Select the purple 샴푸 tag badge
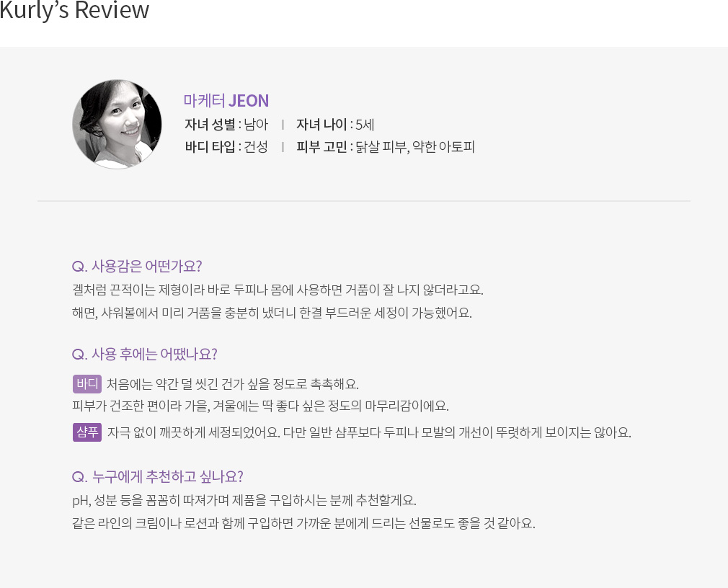The height and width of the screenshot is (588, 728). coord(86,432)
